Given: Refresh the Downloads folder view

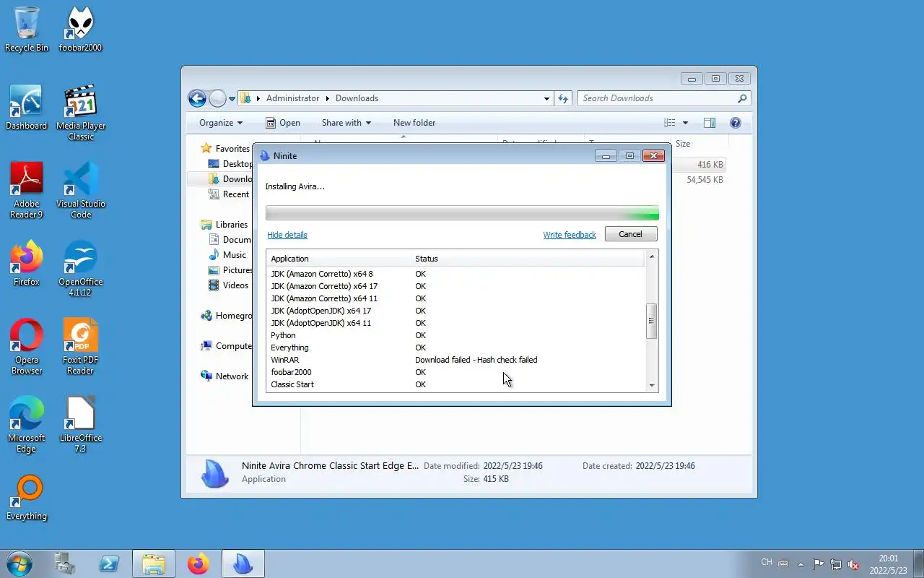Looking at the screenshot, I should (564, 98).
